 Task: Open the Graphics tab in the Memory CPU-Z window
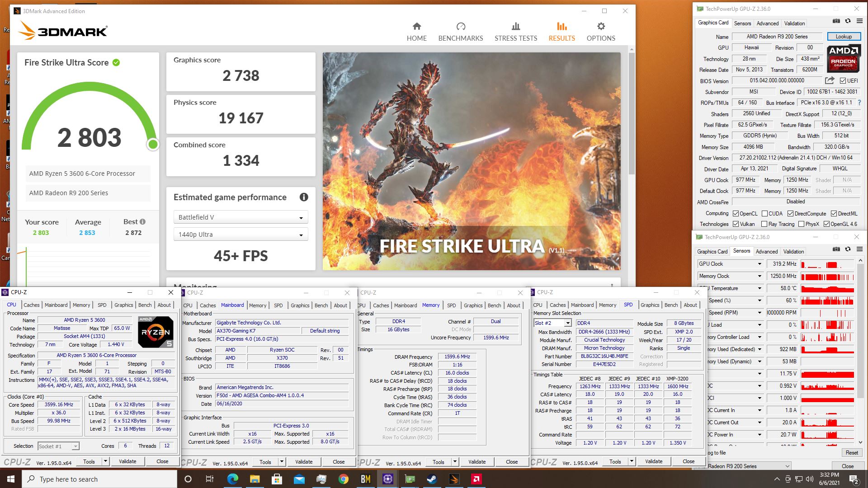(473, 305)
